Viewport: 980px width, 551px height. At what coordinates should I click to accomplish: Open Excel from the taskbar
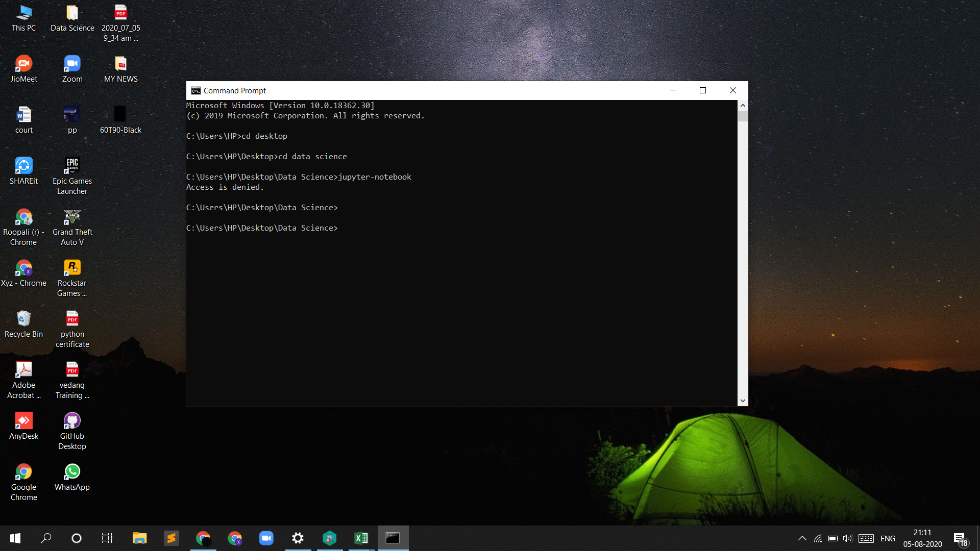(x=361, y=538)
